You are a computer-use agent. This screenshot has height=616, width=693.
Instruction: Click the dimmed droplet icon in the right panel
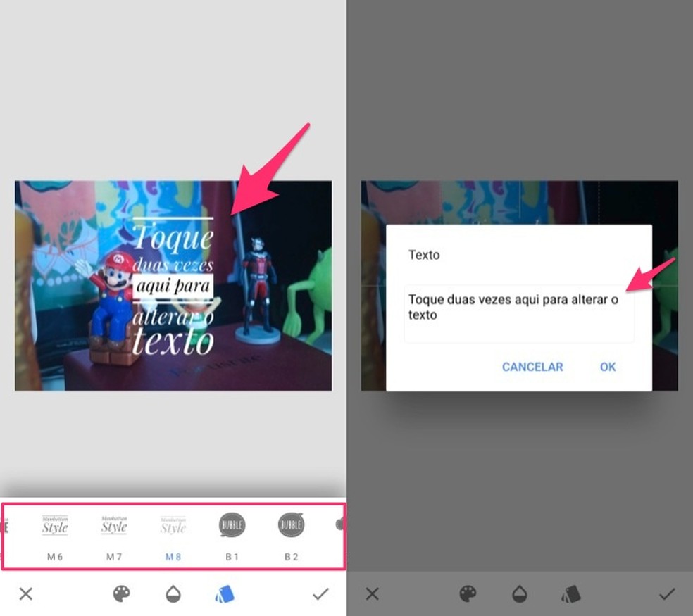click(x=520, y=593)
